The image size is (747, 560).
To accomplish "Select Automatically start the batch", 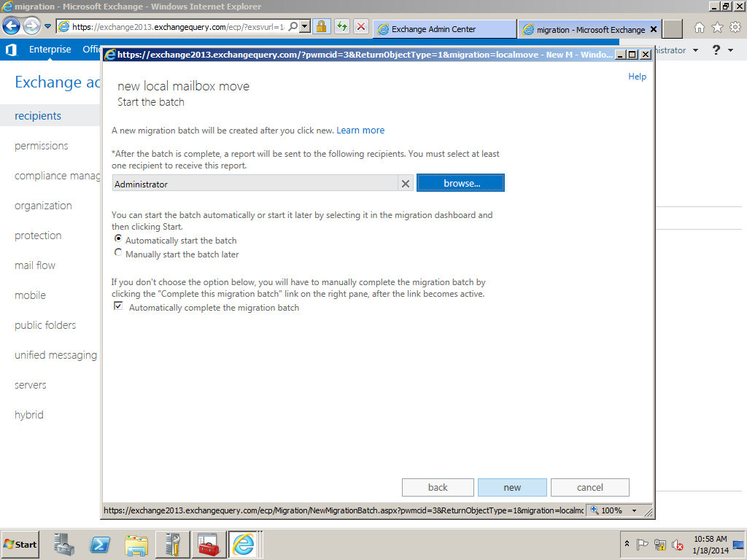I will [118, 238].
